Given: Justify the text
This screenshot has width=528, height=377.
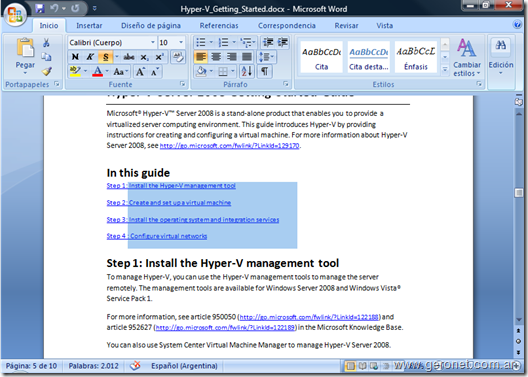Looking at the screenshot, I should (x=246, y=57).
